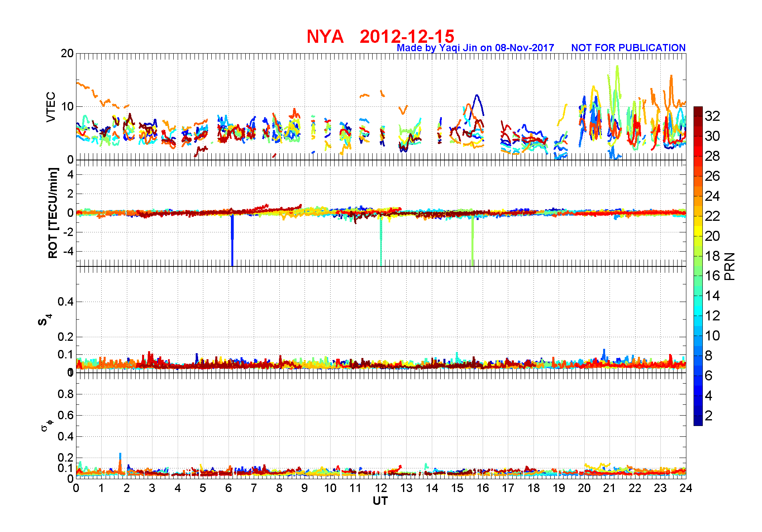The image size is (762, 532).
Task: Click the S4 axis tick label '0.2'
Action: coord(66,337)
